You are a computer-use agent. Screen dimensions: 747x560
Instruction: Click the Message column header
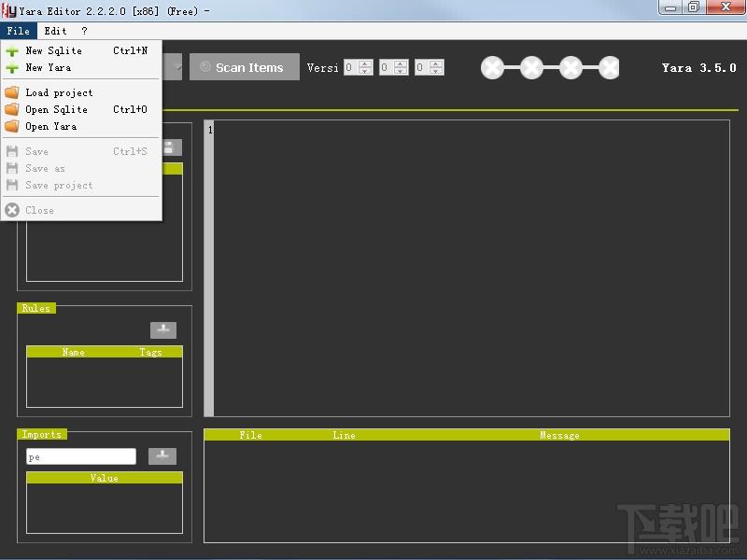point(559,435)
